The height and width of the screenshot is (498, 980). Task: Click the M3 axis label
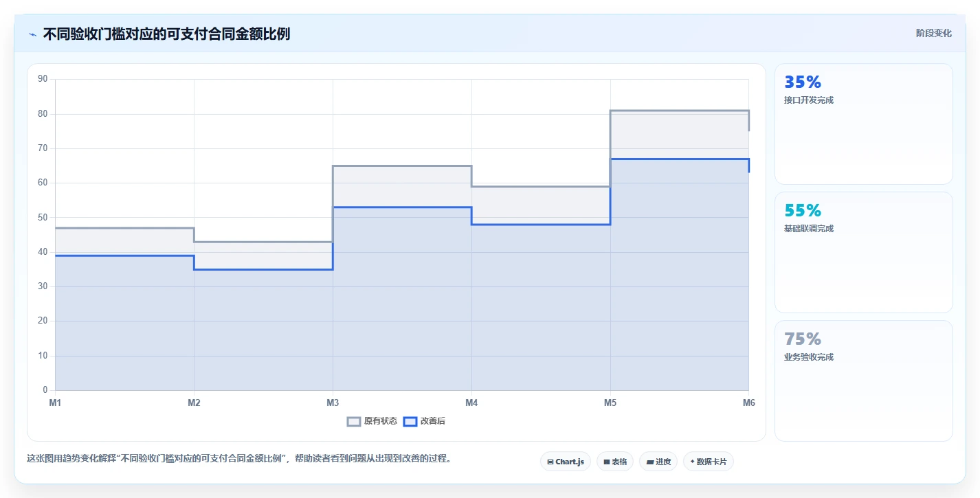point(333,403)
